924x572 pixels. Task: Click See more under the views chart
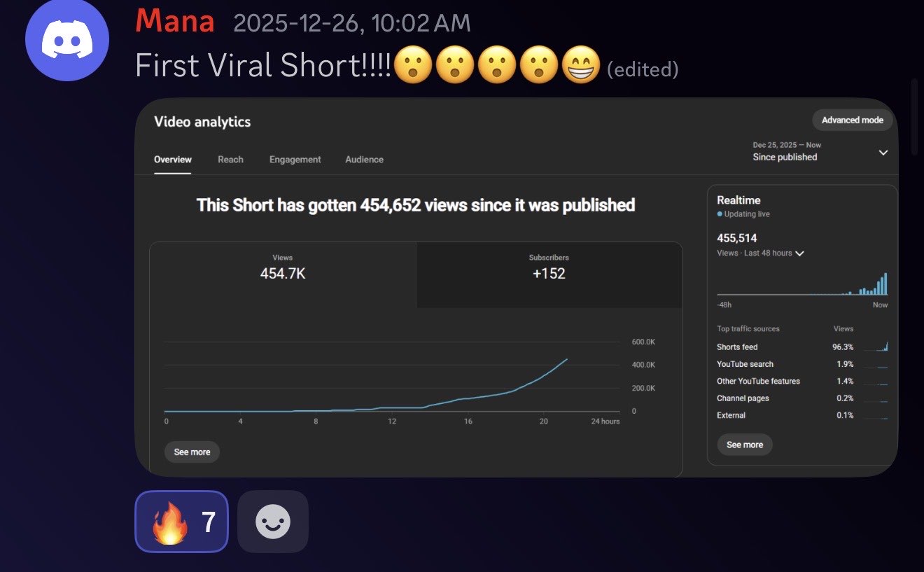click(x=192, y=452)
